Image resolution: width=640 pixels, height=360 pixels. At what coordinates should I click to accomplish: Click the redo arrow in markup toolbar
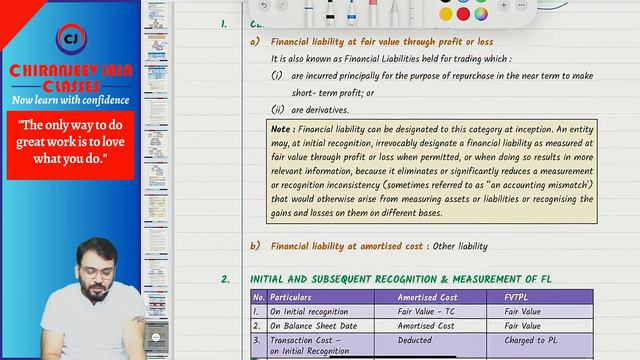[x=282, y=5]
